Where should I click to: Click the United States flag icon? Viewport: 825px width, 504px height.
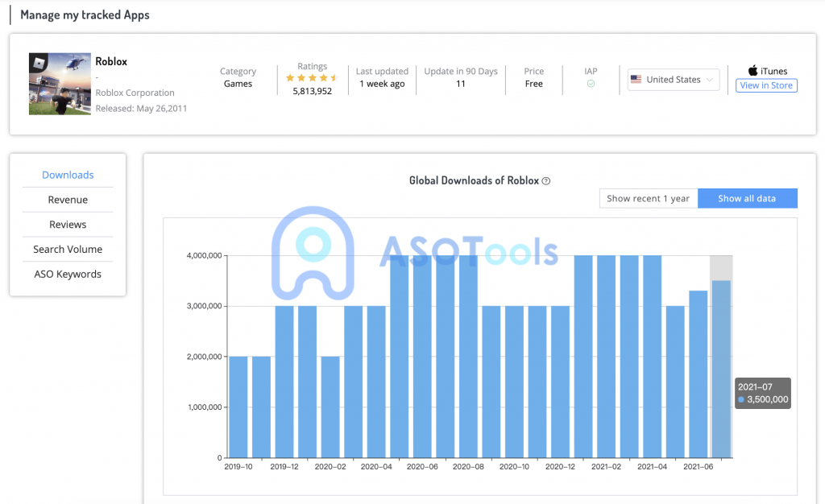636,80
